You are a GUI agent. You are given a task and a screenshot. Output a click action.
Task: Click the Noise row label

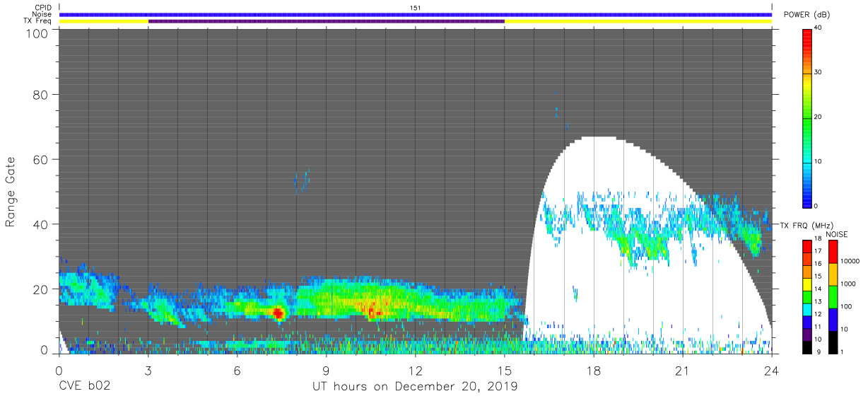pyautogui.click(x=42, y=14)
